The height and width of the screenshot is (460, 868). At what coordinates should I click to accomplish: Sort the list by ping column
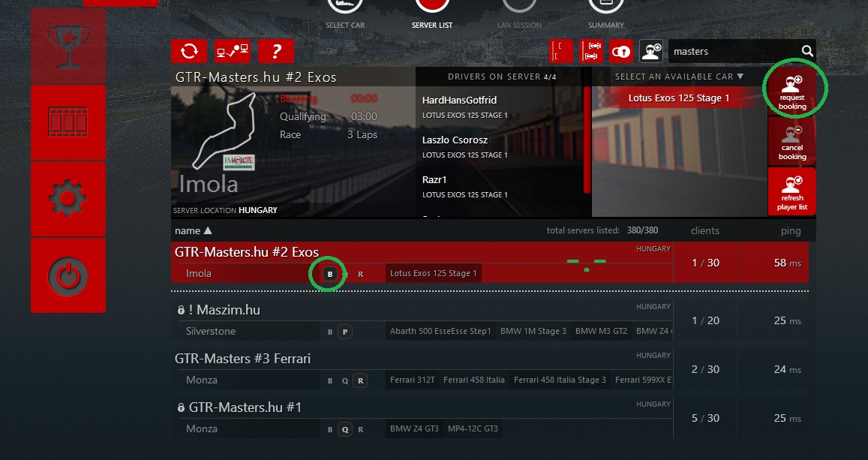(791, 231)
